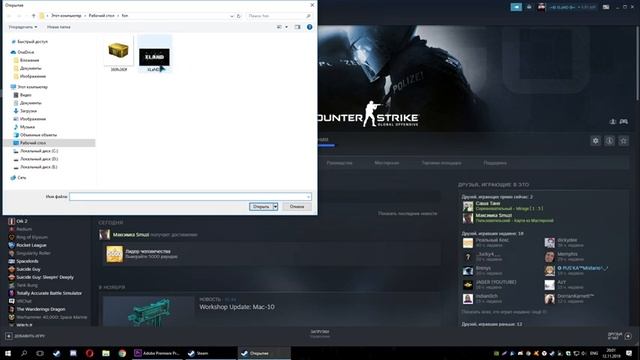Screen dimensions: 640x360
Task: Open the Steam game settings gear icon
Action: (x=596, y=141)
